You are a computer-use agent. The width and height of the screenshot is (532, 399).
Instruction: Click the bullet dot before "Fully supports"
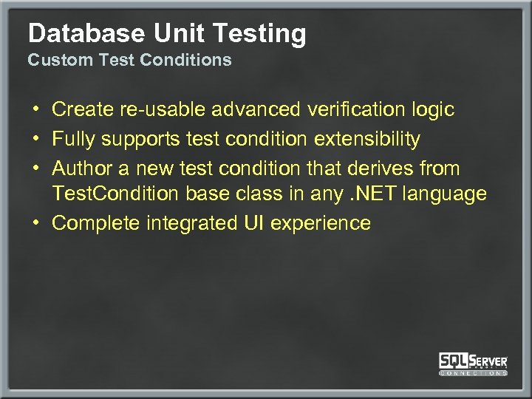pos(35,139)
